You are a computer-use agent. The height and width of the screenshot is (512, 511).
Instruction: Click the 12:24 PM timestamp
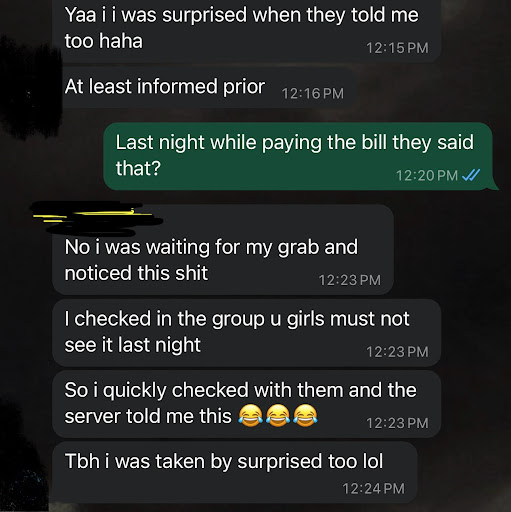click(373, 489)
